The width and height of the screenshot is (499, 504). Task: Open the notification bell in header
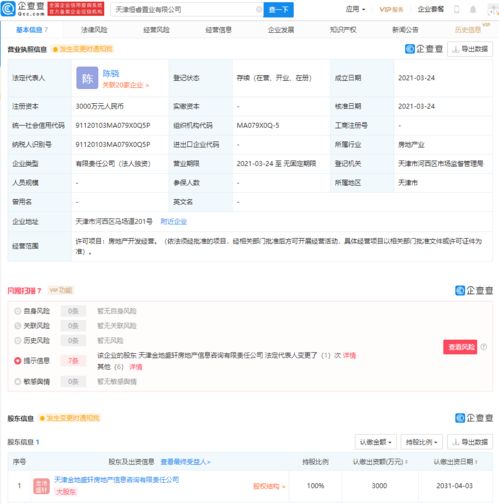[473, 9]
